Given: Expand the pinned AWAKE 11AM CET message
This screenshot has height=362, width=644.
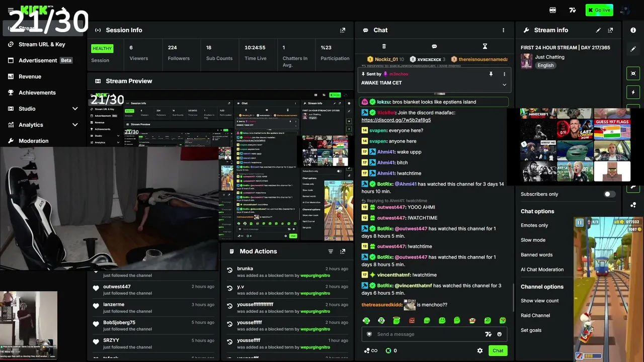Looking at the screenshot, I should [x=504, y=84].
